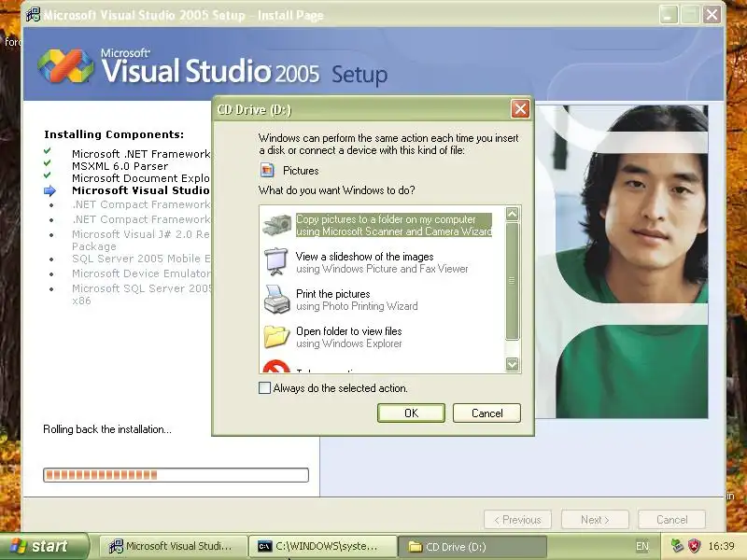Select Open folder to view files

348,337
